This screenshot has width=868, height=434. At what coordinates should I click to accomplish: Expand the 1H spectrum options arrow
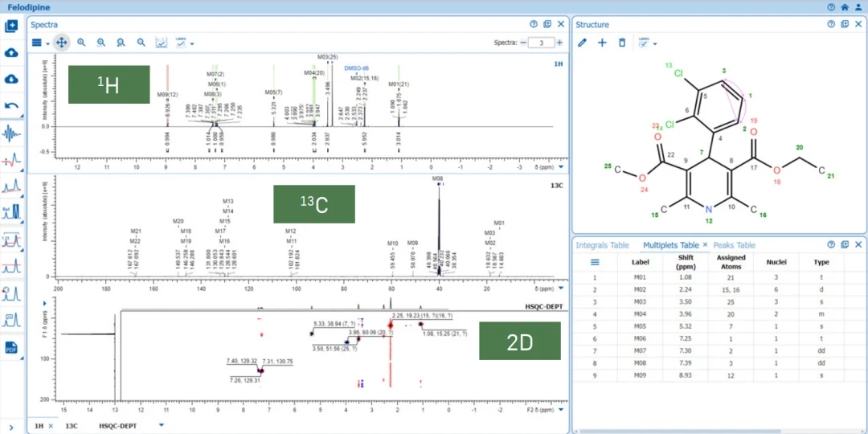pos(561,166)
